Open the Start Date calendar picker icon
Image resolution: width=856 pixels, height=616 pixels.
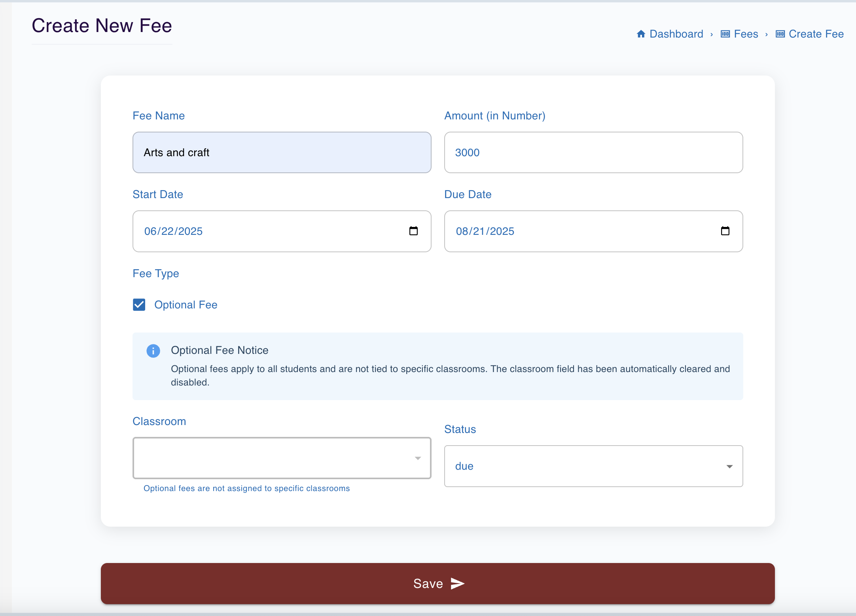(413, 231)
